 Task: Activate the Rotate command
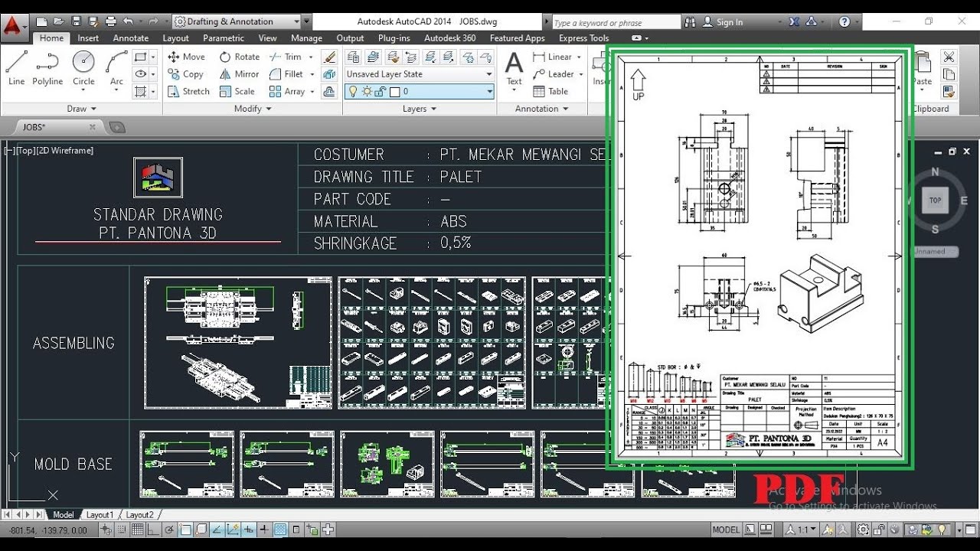coord(239,57)
